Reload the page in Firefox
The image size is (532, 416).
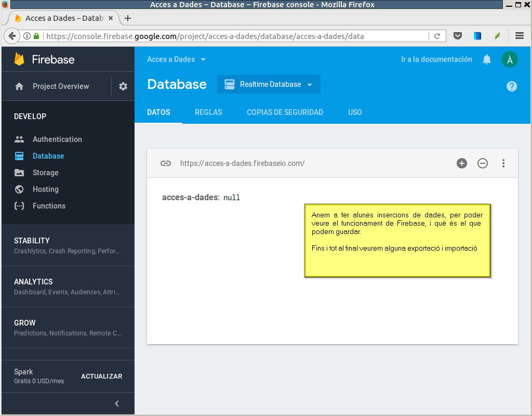[437, 36]
